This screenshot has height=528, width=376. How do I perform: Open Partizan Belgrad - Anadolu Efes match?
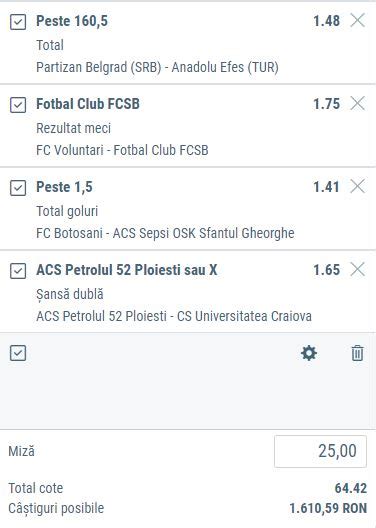coord(157,67)
